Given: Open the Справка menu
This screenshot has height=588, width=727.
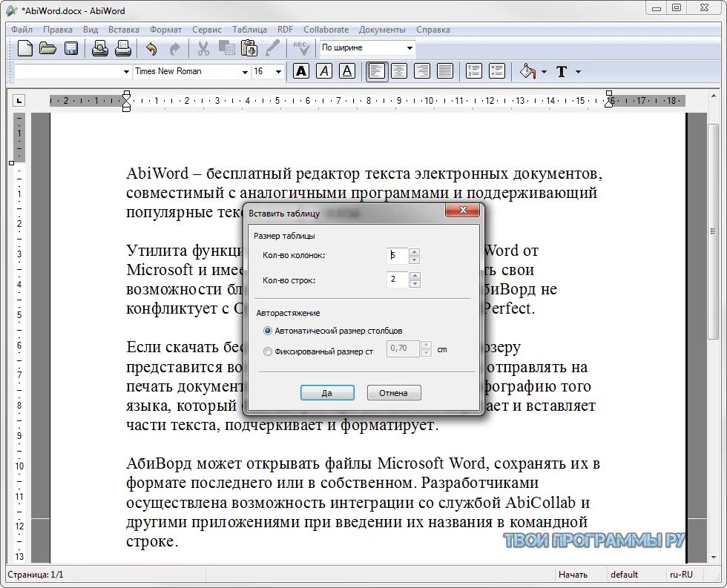Looking at the screenshot, I should (x=433, y=30).
